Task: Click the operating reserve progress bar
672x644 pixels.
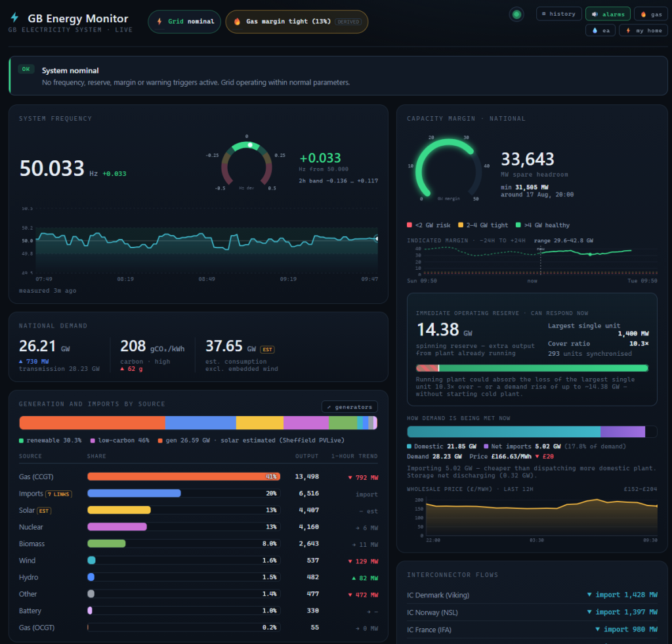Action: 532,368
